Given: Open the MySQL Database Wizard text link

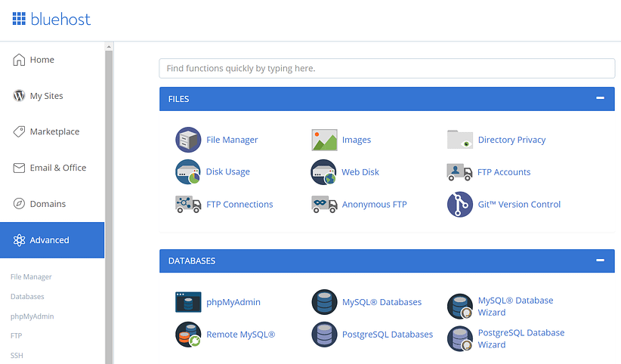Looking at the screenshot, I should (x=516, y=306).
